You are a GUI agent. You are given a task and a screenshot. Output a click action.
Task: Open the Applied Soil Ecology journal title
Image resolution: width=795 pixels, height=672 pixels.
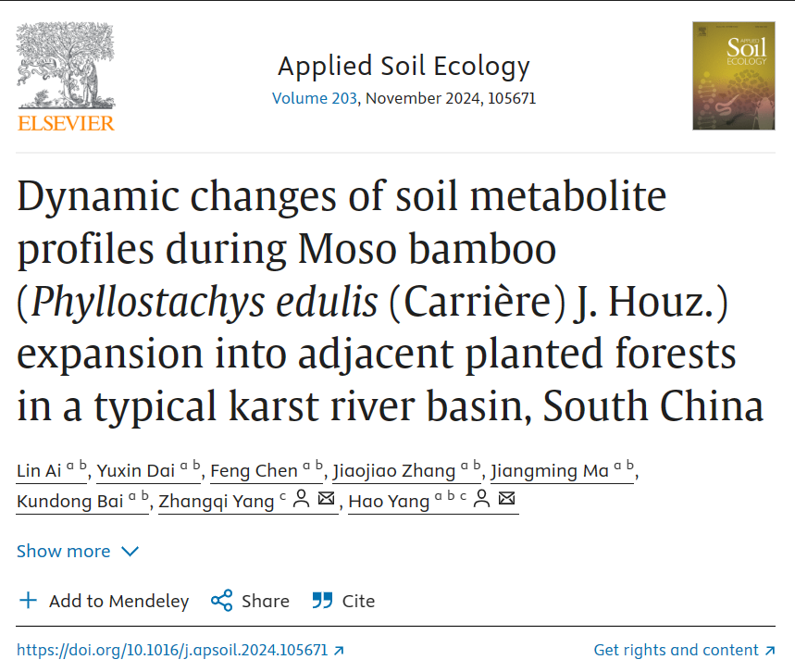(404, 67)
